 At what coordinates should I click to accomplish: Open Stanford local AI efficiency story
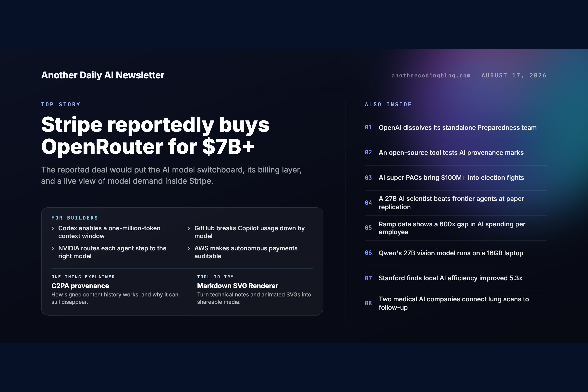(x=451, y=278)
